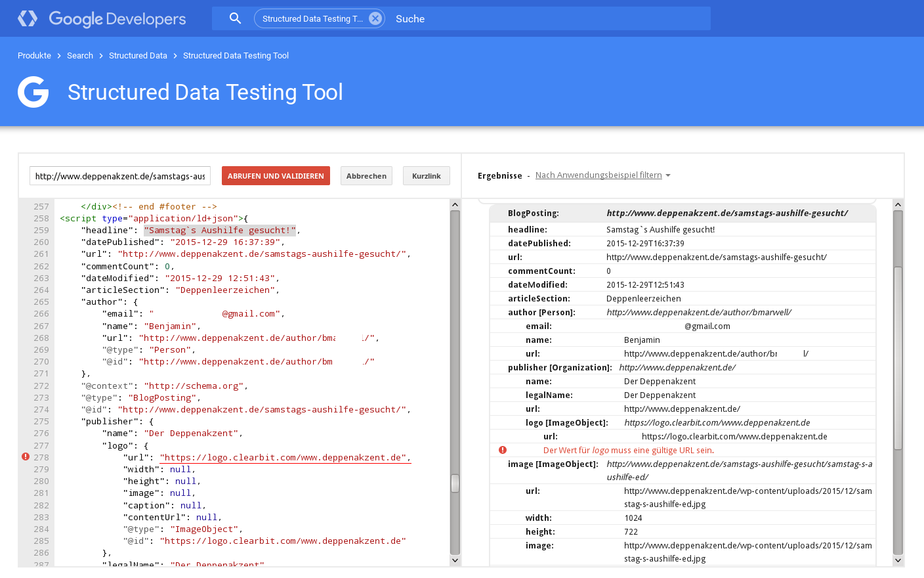
Task: Click the dateModified line in code
Action: click(180, 278)
